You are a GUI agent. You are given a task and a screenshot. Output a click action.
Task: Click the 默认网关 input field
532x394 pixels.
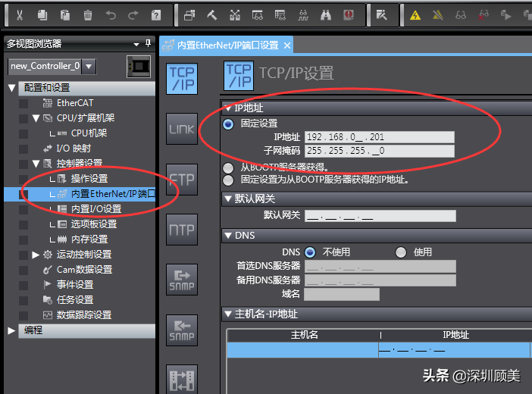tap(380, 216)
